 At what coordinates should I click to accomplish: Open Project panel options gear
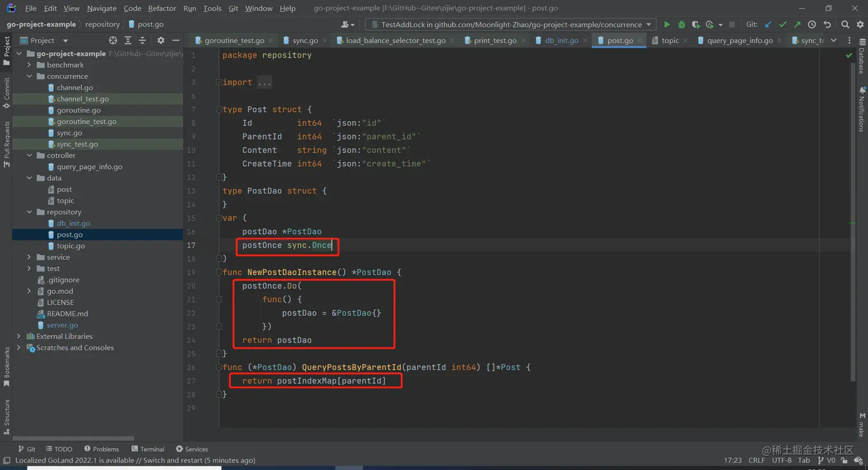click(x=161, y=40)
